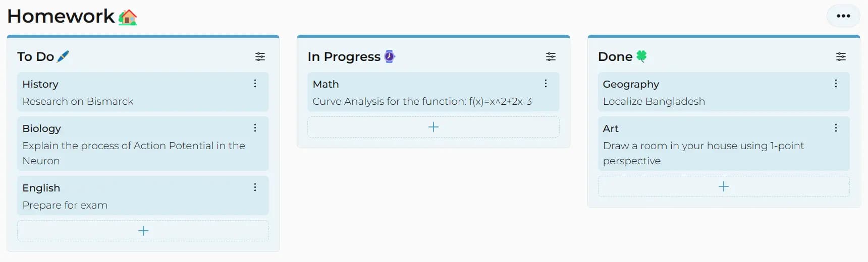Open the History card's three-dot menu
The width and height of the screenshot is (868, 262).
pos(255,84)
